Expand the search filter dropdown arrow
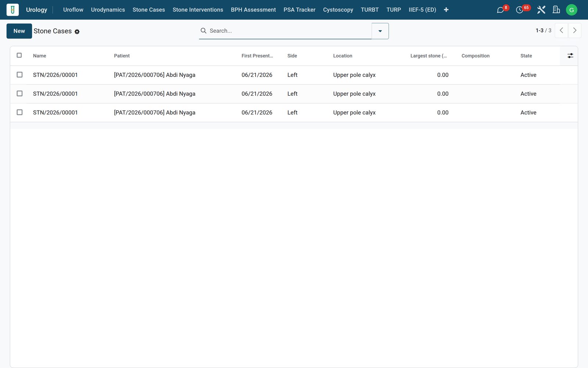 pos(380,31)
